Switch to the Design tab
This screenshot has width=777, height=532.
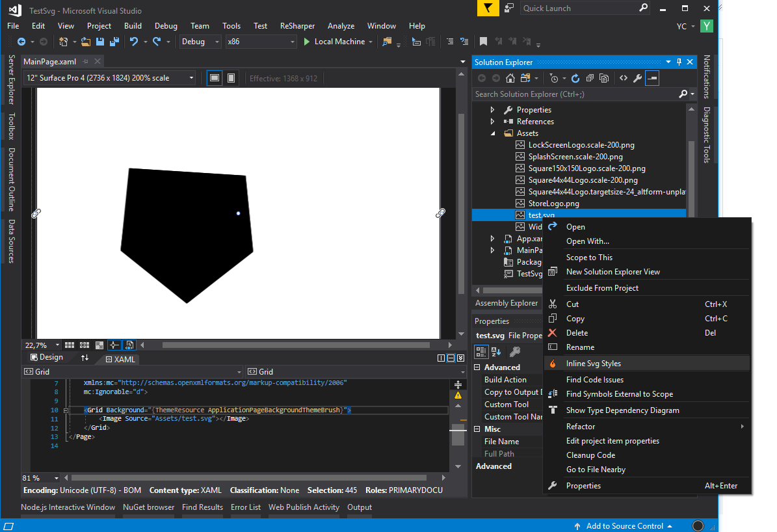click(x=46, y=356)
